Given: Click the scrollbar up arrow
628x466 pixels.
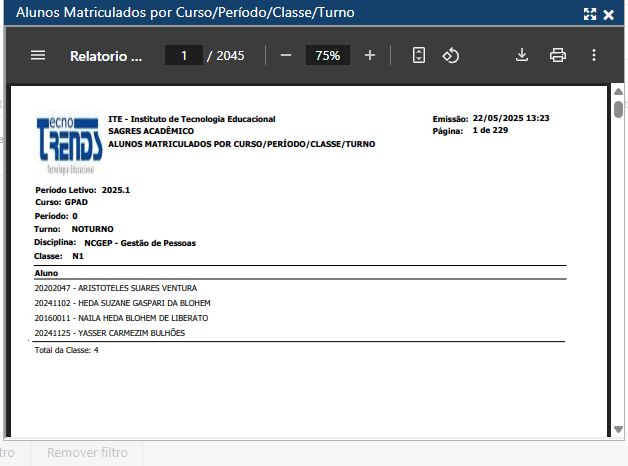Looking at the screenshot, I should click(x=618, y=92).
